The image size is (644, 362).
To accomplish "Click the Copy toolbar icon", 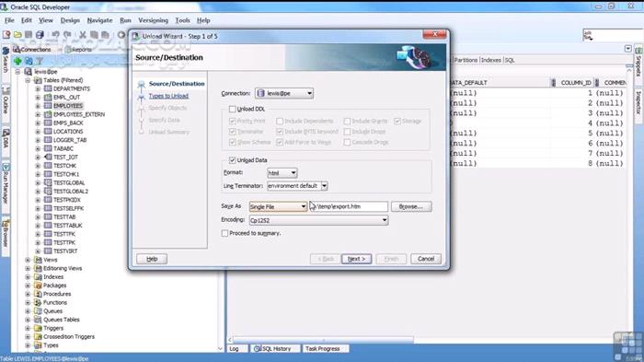I will click(x=94, y=35).
